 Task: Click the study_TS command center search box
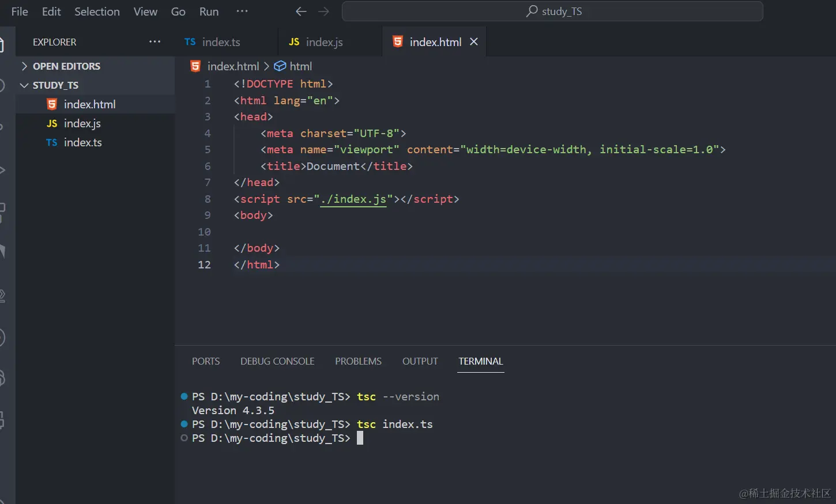click(552, 12)
